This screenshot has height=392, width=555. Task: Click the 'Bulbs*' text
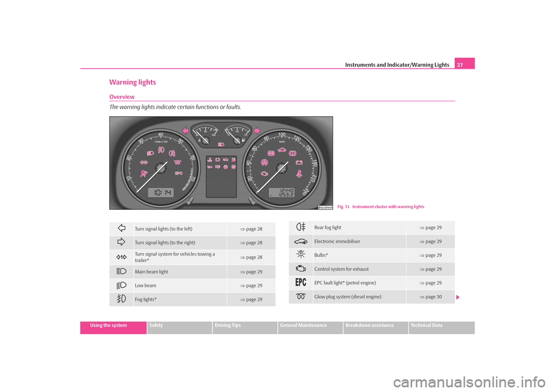click(321, 256)
